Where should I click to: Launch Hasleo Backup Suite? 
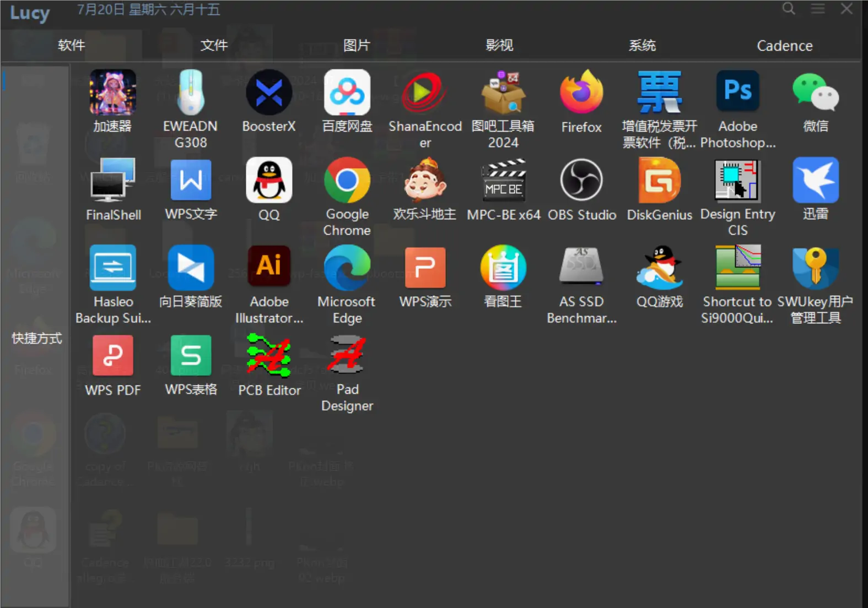[x=113, y=268]
